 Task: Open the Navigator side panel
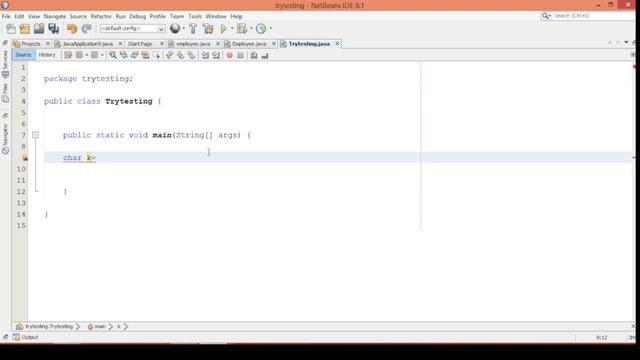tap(5, 139)
